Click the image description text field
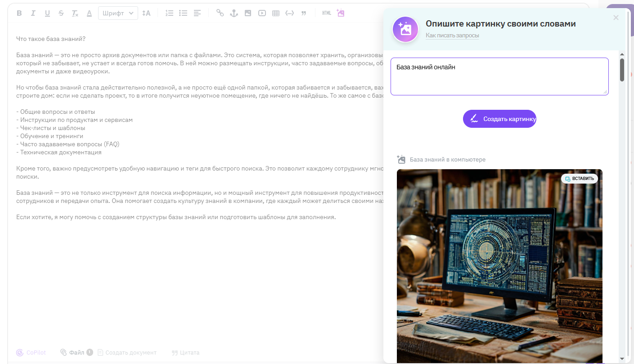Image resolution: width=634 pixels, height=364 pixels. click(x=499, y=76)
